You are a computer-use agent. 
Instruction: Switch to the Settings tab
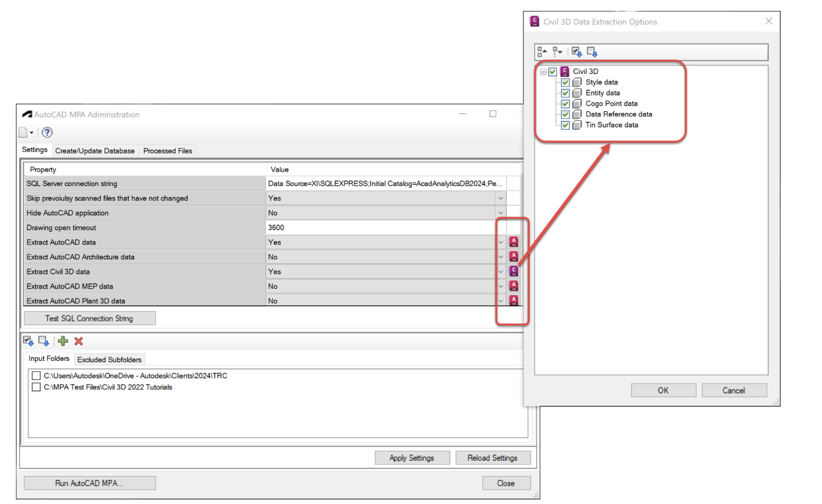(x=35, y=150)
